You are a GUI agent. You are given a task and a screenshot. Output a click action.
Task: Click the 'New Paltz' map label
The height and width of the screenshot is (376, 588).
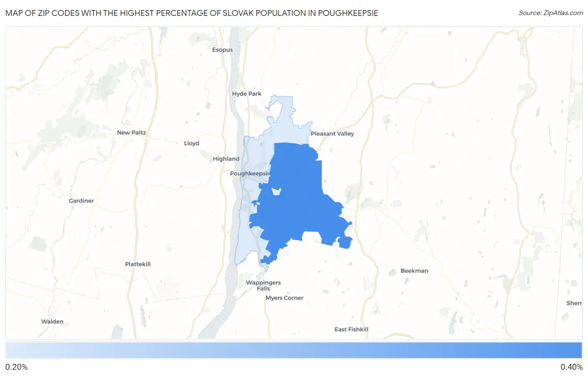pyautogui.click(x=132, y=133)
